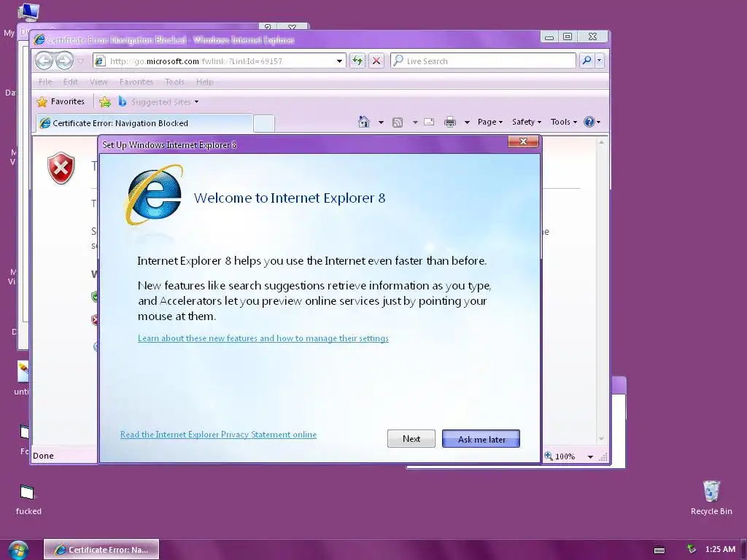This screenshot has width=747, height=560.
Task: Select the Recycle Bin desktop icon
Action: 711,498
